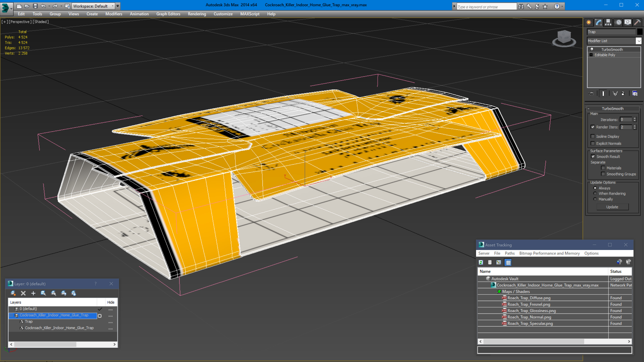Expand the Editable Poly stack entry
This screenshot has height=362, width=644.
click(591, 55)
